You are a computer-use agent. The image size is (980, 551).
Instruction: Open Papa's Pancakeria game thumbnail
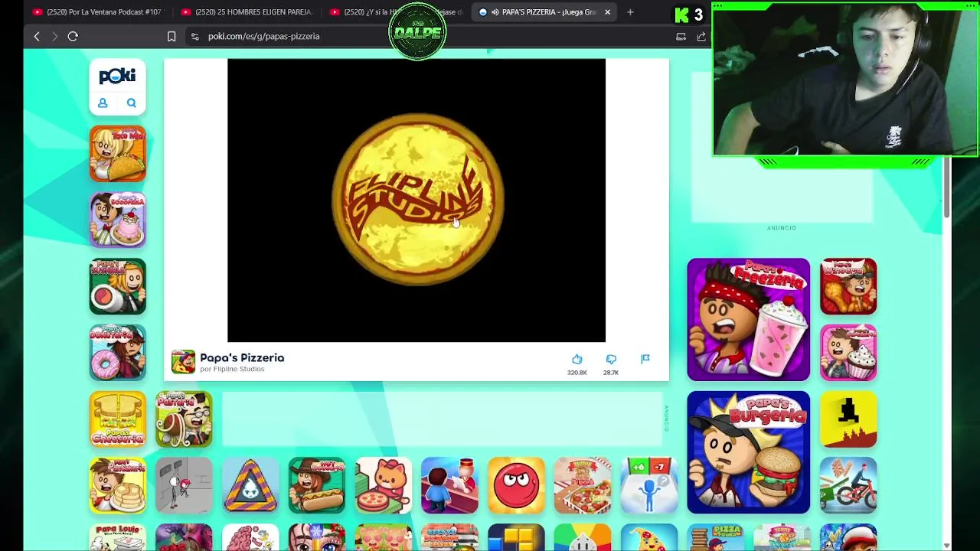(117, 486)
